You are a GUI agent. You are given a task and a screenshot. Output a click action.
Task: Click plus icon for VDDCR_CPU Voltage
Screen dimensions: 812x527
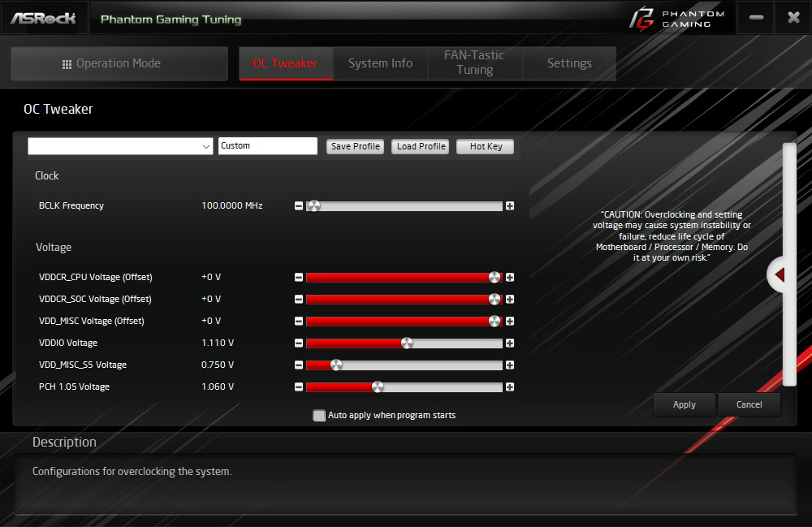click(510, 278)
